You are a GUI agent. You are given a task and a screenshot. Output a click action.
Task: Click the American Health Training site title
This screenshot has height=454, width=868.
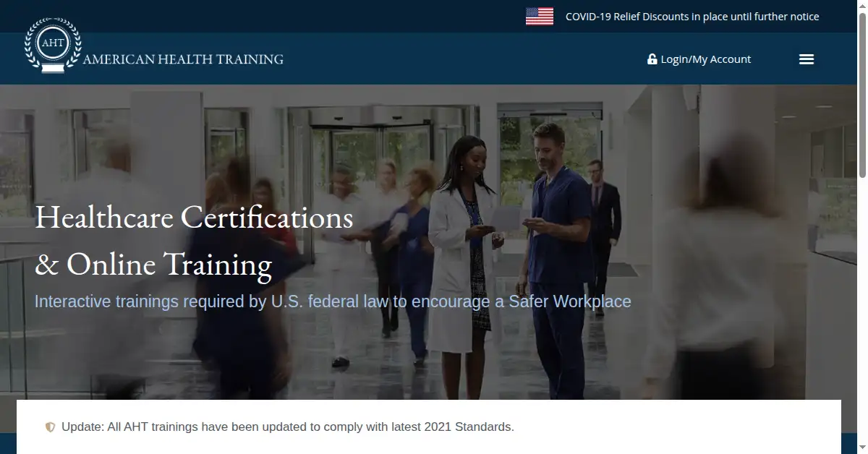click(183, 59)
